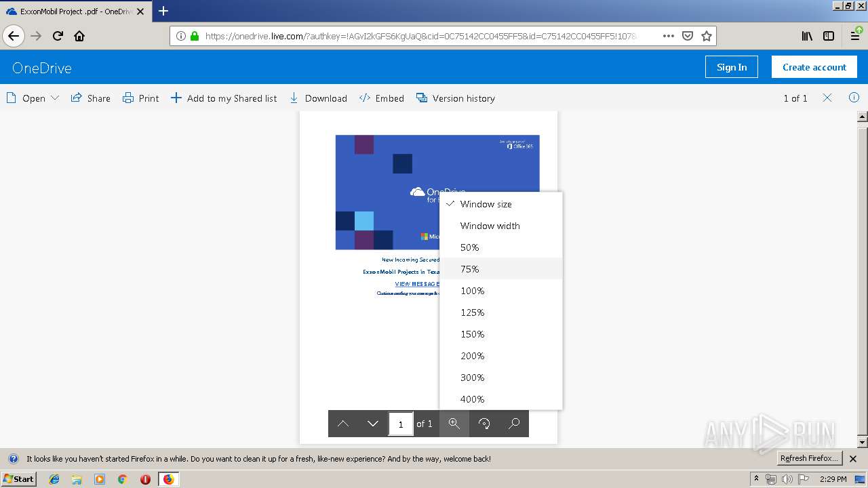Click the Sign In button
868x488 pixels.
(732, 67)
